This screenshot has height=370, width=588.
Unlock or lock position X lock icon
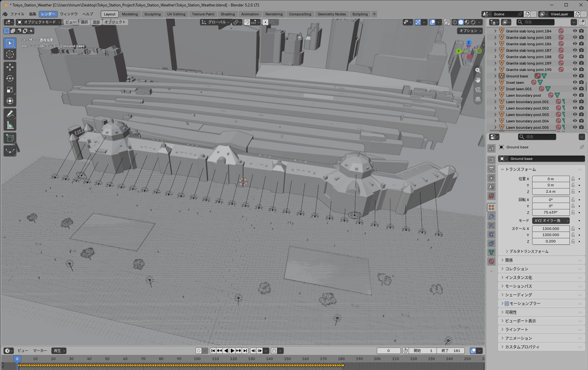point(573,179)
